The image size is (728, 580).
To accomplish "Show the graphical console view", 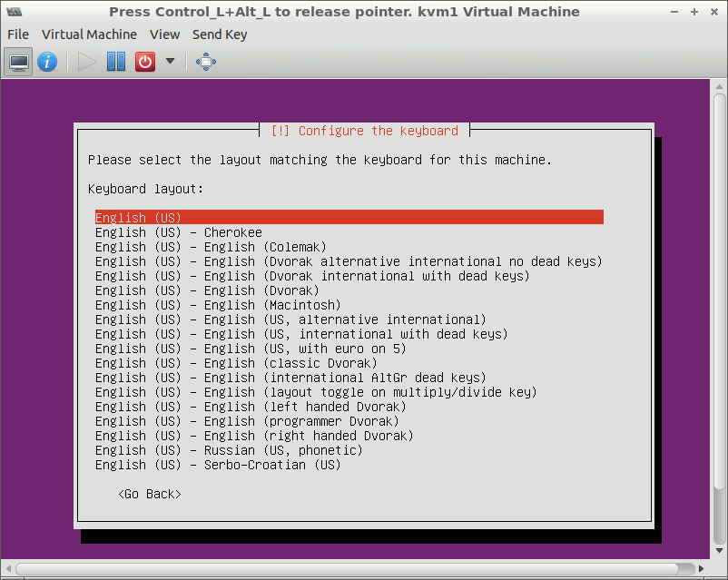I will click(x=19, y=62).
